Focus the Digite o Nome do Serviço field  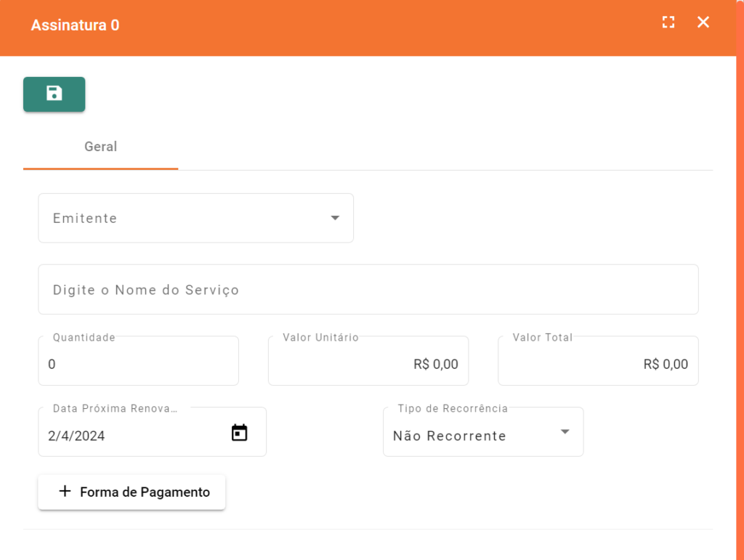click(368, 290)
